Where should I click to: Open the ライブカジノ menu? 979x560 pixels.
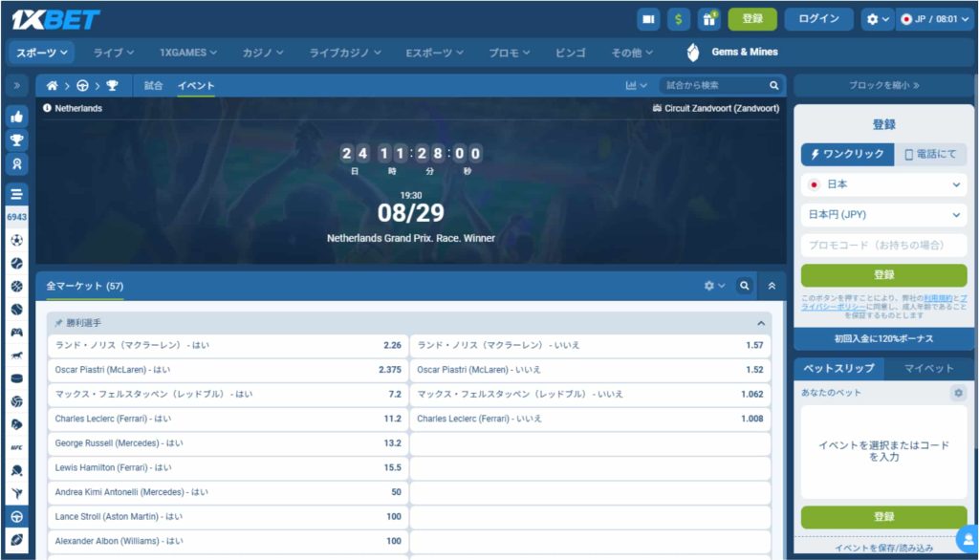345,54
